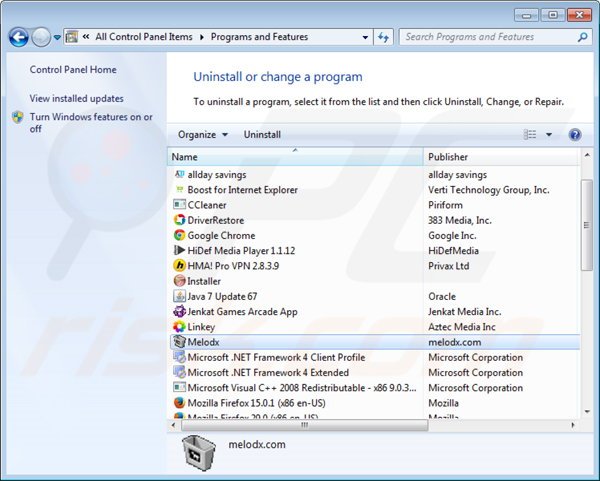Select Jenkat Games Arcade App entry
The image size is (600, 481).
point(243,312)
